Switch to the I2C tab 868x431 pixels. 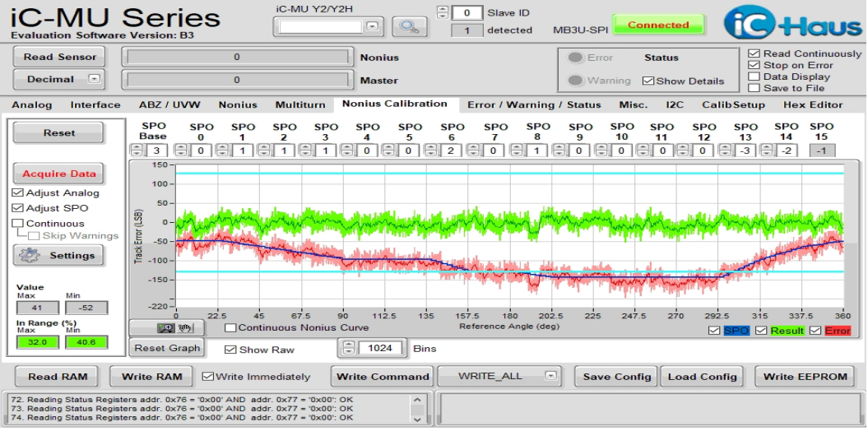tap(675, 105)
